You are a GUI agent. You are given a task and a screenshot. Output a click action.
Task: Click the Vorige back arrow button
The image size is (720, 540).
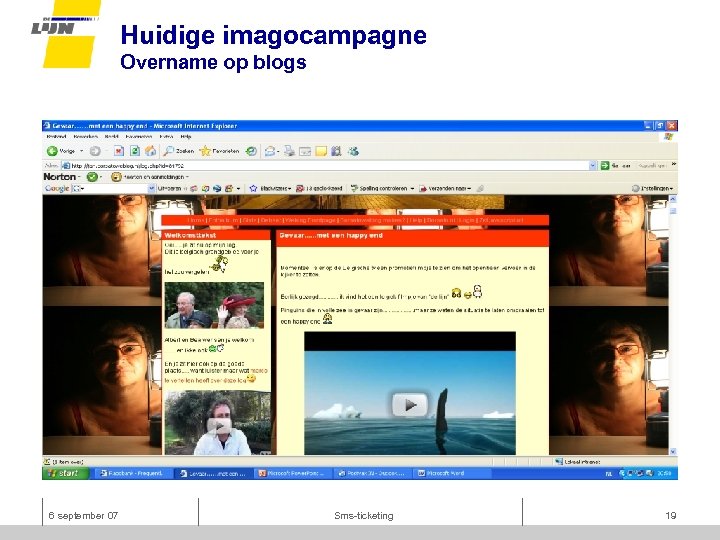click(x=61, y=151)
